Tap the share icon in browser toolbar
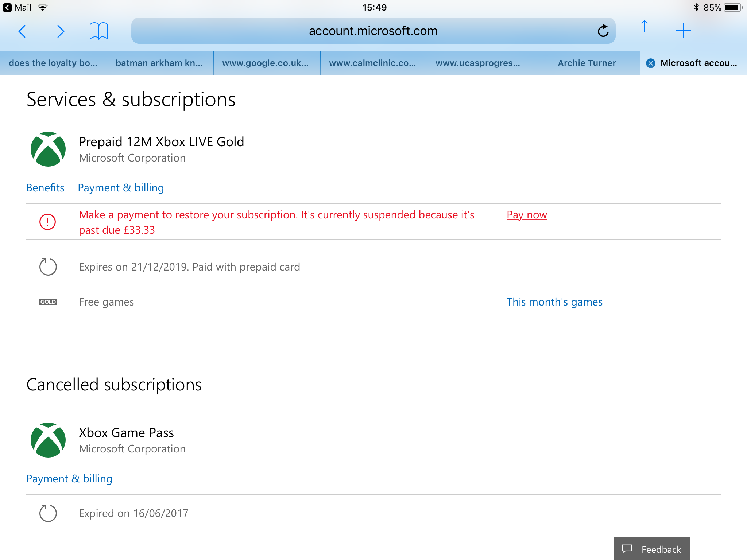The height and width of the screenshot is (560, 747). pyautogui.click(x=645, y=31)
